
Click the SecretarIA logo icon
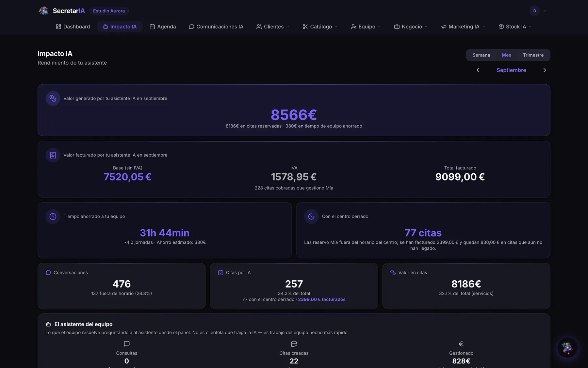point(43,11)
